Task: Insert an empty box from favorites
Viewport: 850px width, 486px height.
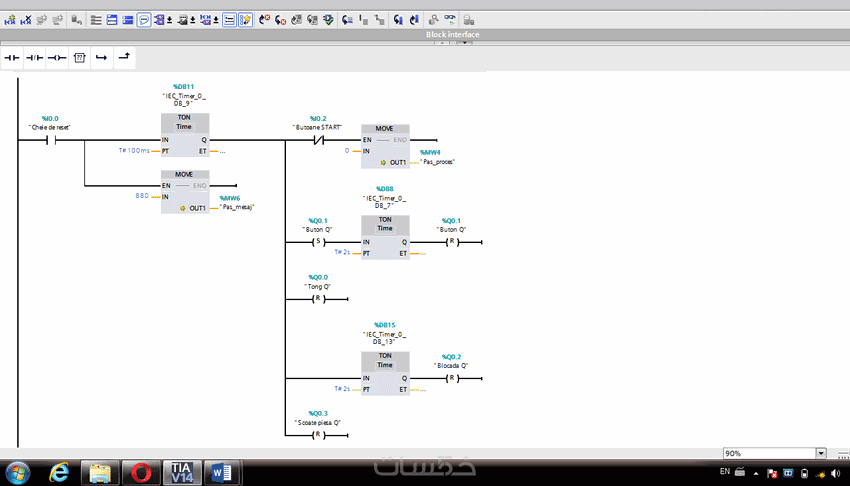Action: click(x=80, y=58)
